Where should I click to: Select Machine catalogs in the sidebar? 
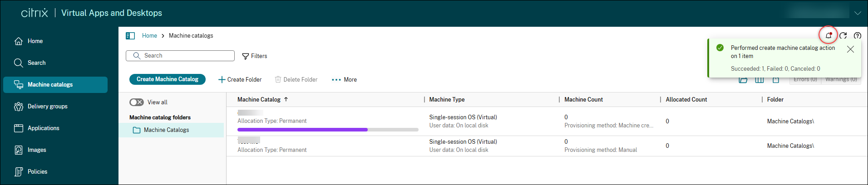pos(50,85)
